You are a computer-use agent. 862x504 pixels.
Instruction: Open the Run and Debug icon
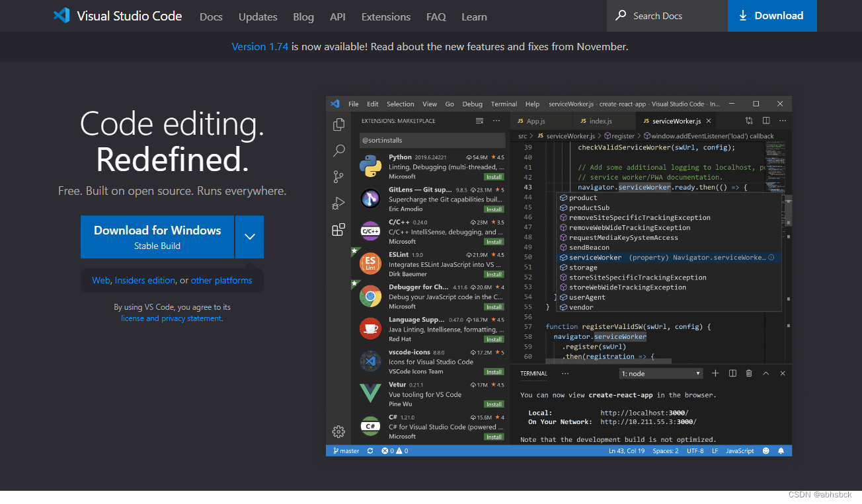pos(338,203)
